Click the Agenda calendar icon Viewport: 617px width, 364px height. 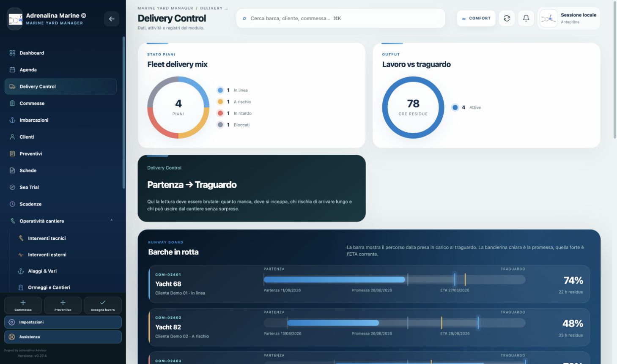pos(12,70)
